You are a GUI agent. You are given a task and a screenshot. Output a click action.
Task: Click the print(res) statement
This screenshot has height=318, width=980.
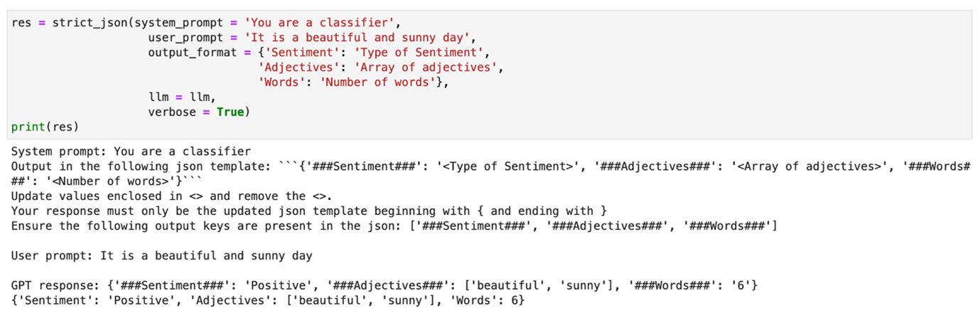[45, 127]
